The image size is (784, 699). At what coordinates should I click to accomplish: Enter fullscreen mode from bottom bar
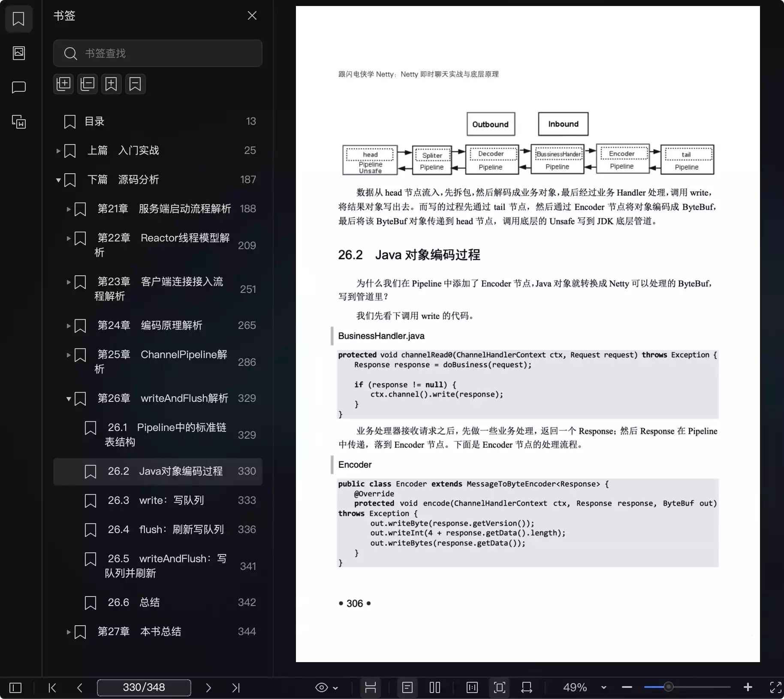pyautogui.click(x=775, y=687)
